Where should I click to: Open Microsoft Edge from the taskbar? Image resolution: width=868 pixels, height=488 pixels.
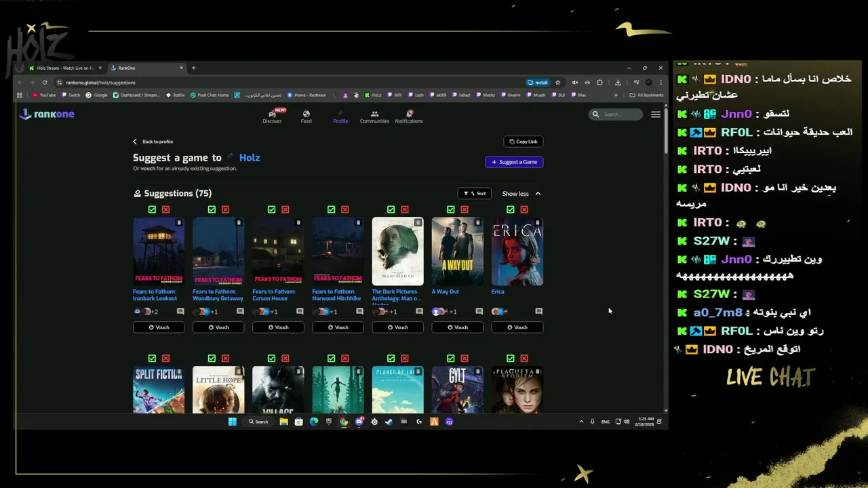(313, 422)
